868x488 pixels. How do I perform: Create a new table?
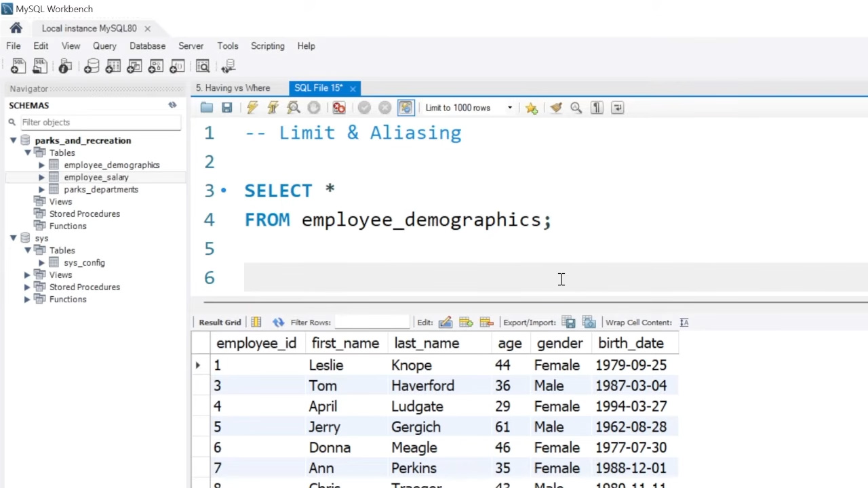point(113,66)
